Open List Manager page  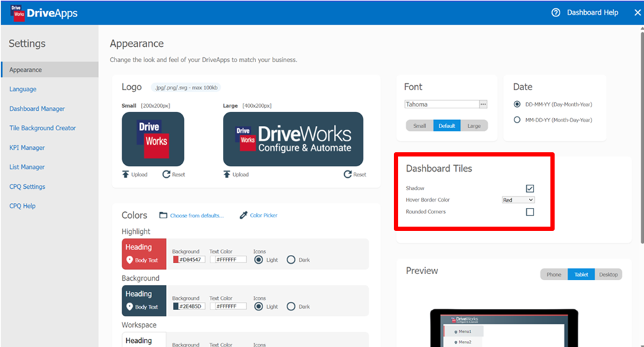[x=27, y=167]
